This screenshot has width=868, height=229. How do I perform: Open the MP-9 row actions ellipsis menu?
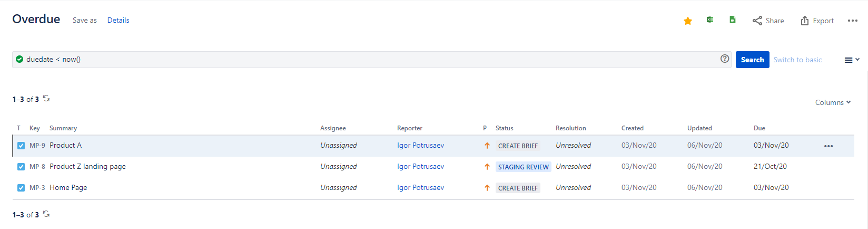click(x=828, y=146)
